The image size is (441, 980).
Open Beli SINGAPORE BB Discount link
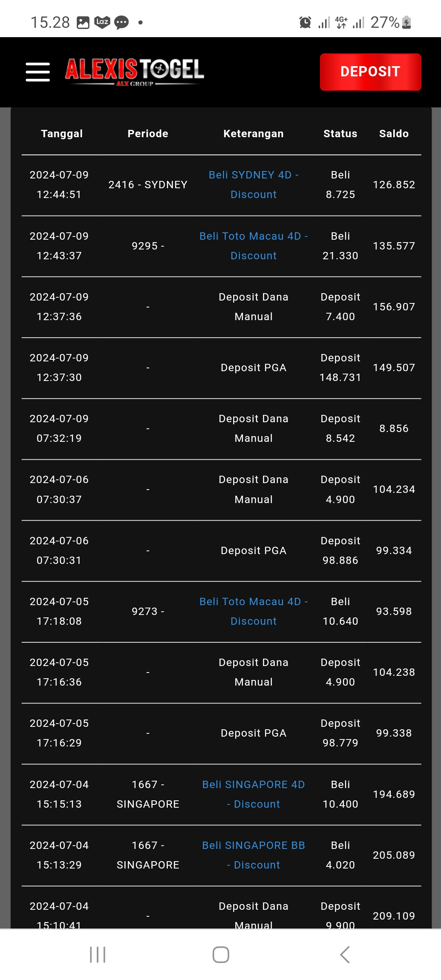click(x=254, y=855)
